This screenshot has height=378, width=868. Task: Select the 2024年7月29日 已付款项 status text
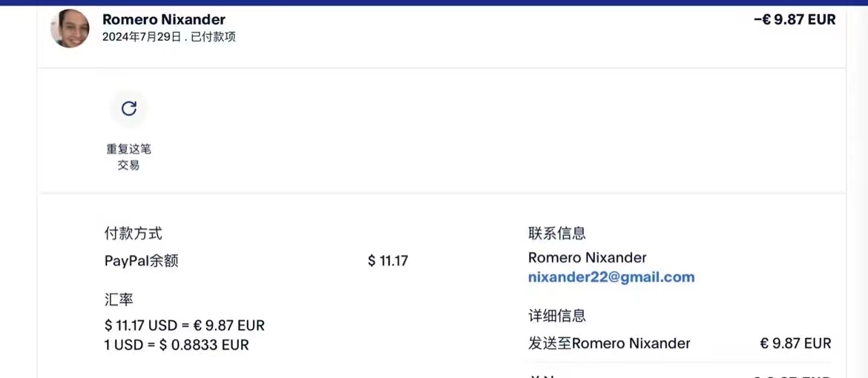point(169,38)
